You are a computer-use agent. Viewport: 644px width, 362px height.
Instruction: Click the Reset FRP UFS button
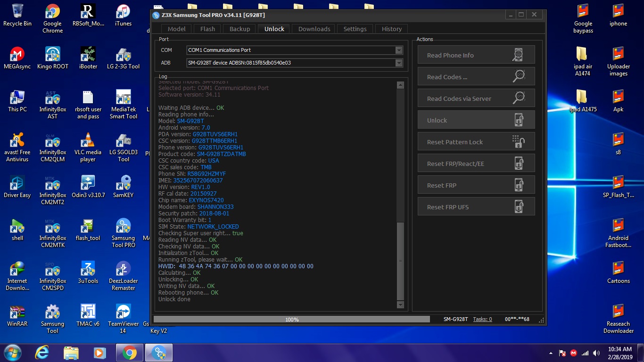click(476, 206)
